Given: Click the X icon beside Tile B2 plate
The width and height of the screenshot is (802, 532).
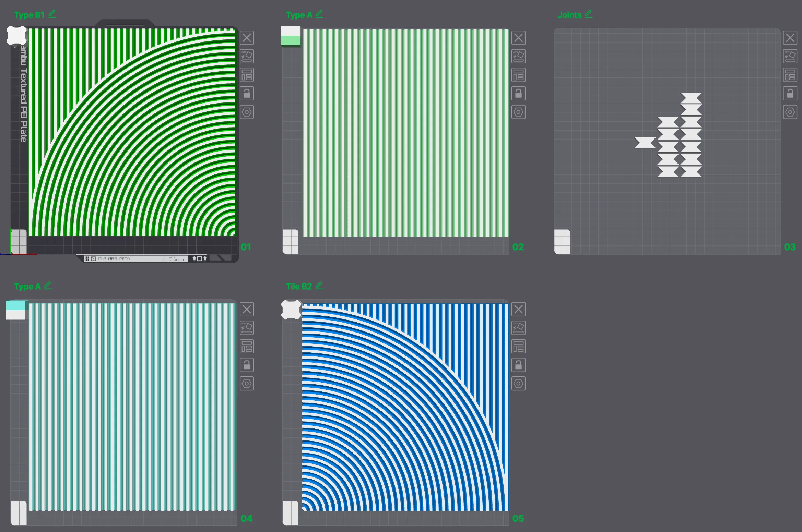Looking at the screenshot, I should point(518,309).
